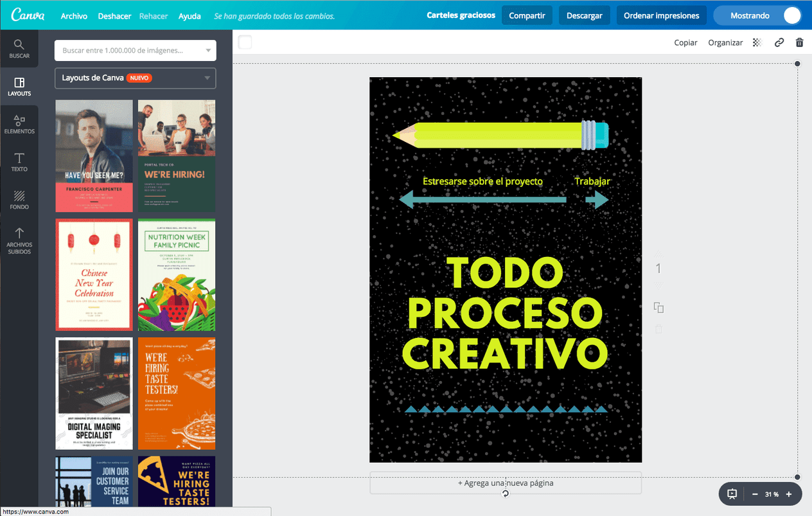Open Archivos subidos panel
This screenshot has width=812, height=516.
(19, 241)
